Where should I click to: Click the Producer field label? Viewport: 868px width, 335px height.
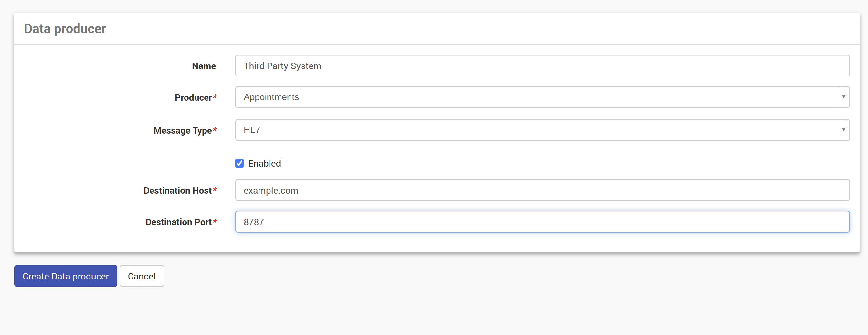(x=193, y=98)
